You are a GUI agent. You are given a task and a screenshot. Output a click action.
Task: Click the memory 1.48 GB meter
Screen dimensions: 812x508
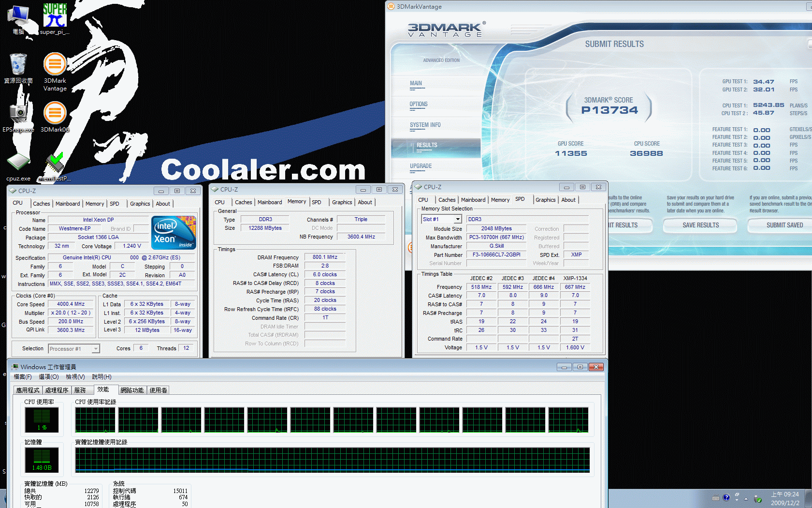click(42, 460)
